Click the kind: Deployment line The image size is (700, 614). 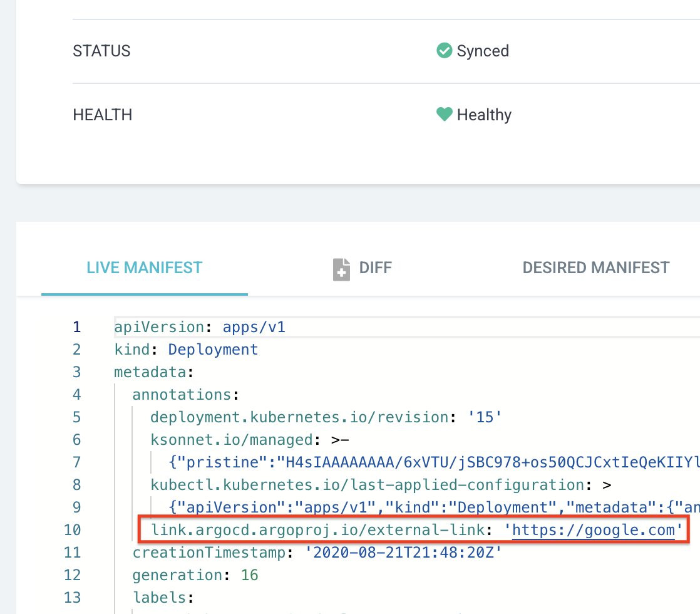[x=186, y=350]
